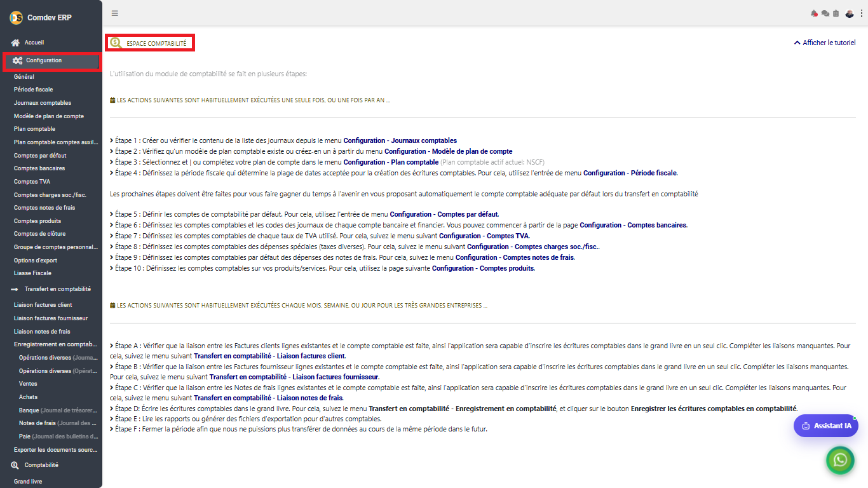Open Modèle de plan de compte sidebar item
The width and height of the screenshot is (868, 488).
pyautogui.click(x=49, y=116)
